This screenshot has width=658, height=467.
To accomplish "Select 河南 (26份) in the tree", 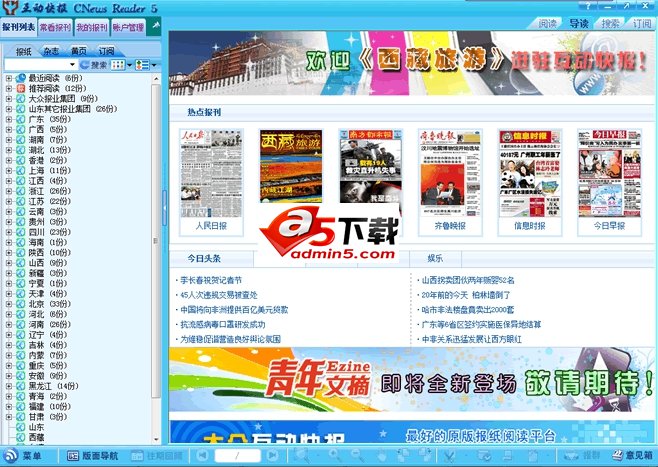I will point(50,324).
